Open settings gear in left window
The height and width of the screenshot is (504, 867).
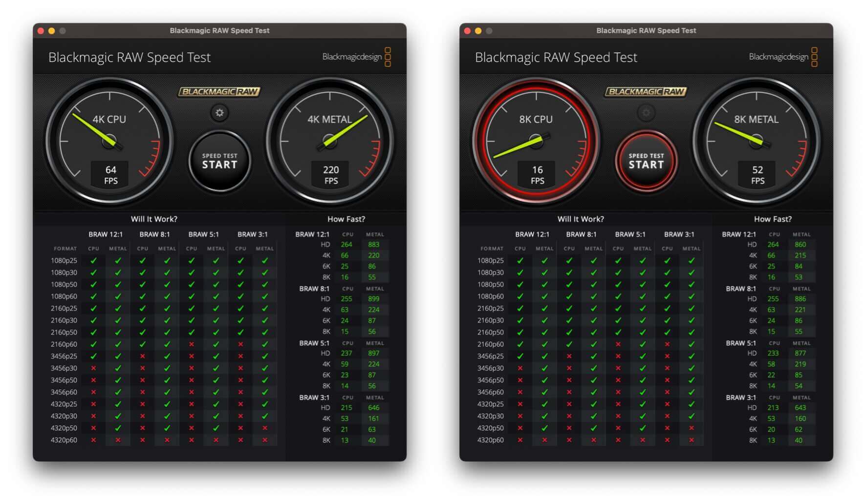[x=219, y=113]
